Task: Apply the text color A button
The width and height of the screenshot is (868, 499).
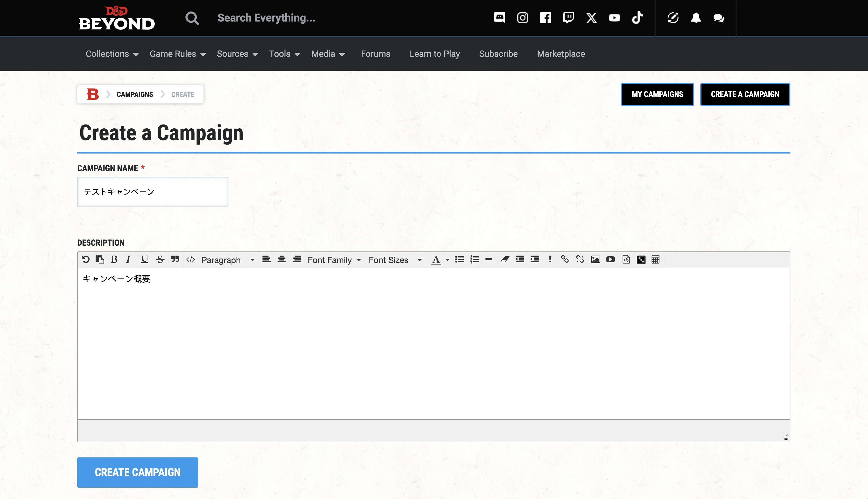Action: (x=436, y=260)
